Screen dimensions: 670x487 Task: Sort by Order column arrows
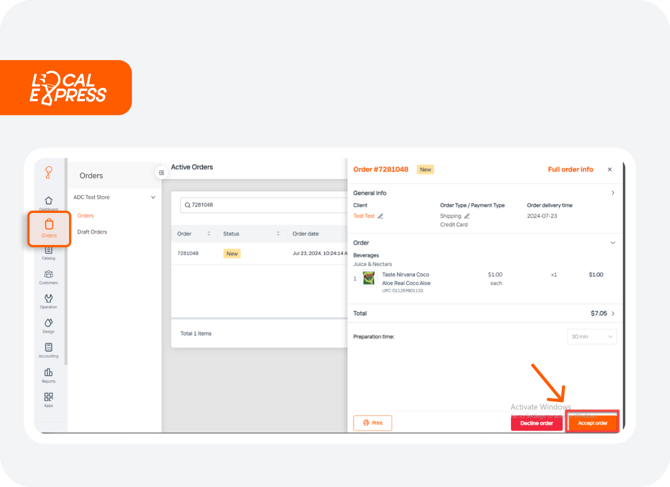click(209, 234)
